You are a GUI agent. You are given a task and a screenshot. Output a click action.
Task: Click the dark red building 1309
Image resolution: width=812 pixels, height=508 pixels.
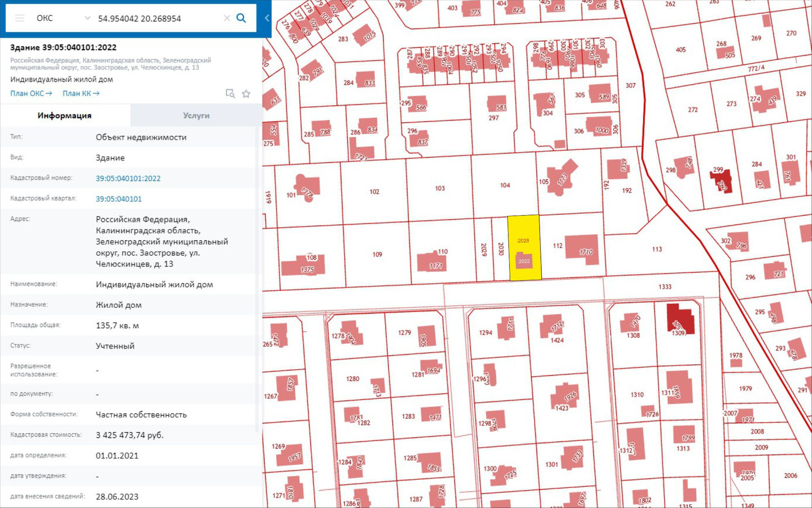680,319
